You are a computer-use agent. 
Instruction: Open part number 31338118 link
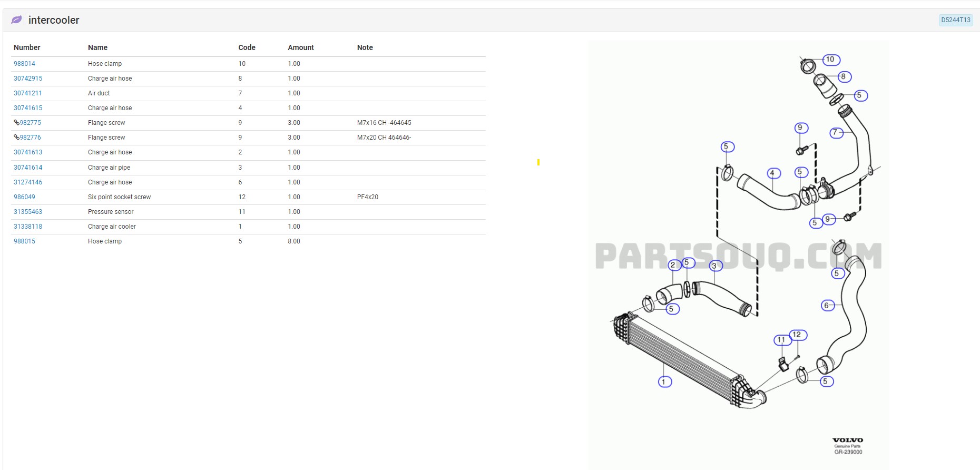tap(28, 227)
